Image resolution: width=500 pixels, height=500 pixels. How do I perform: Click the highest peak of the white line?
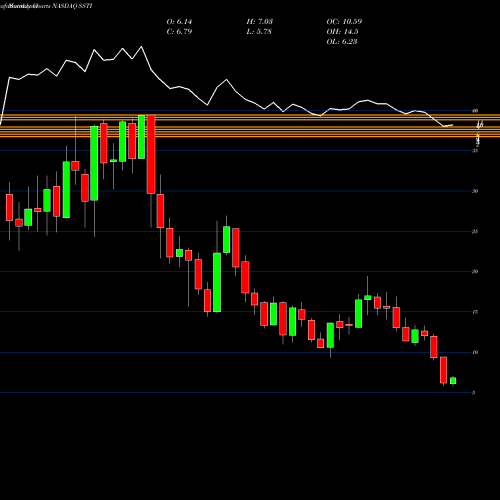point(142,46)
